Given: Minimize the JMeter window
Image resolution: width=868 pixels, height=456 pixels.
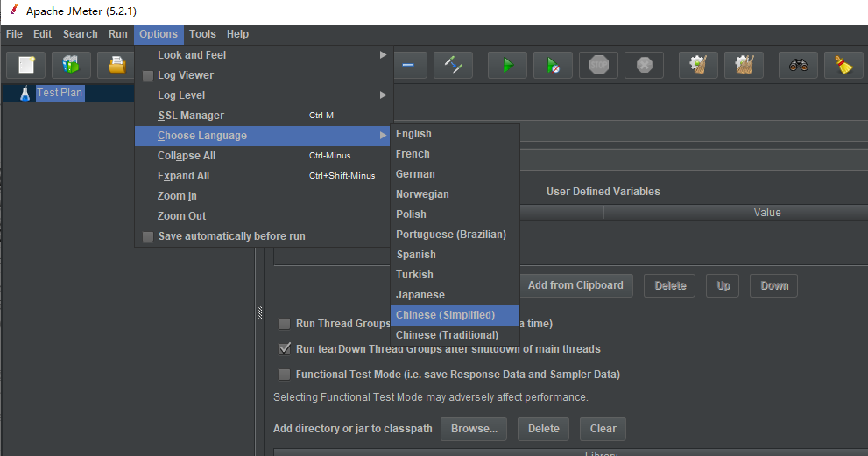Looking at the screenshot, I should tap(843, 11).
